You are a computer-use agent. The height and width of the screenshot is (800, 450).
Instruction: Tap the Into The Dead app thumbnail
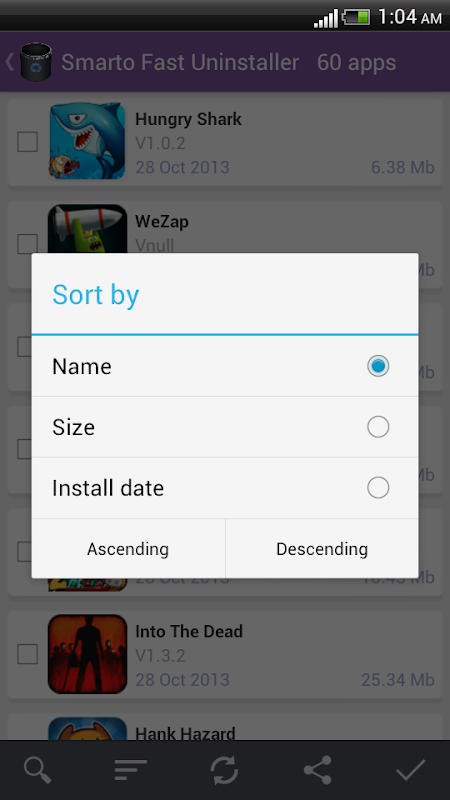[x=87, y=654]
